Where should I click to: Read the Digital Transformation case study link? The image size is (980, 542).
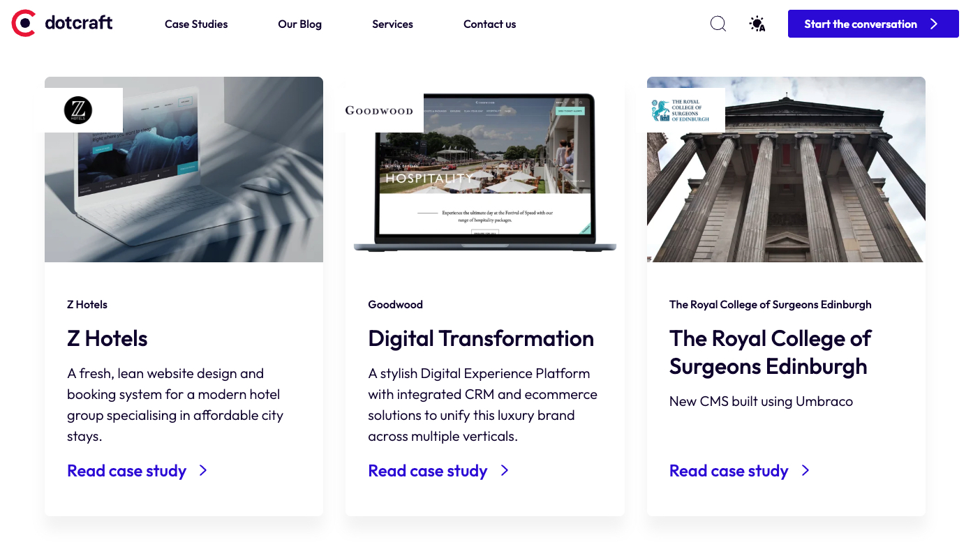point(427,471)
